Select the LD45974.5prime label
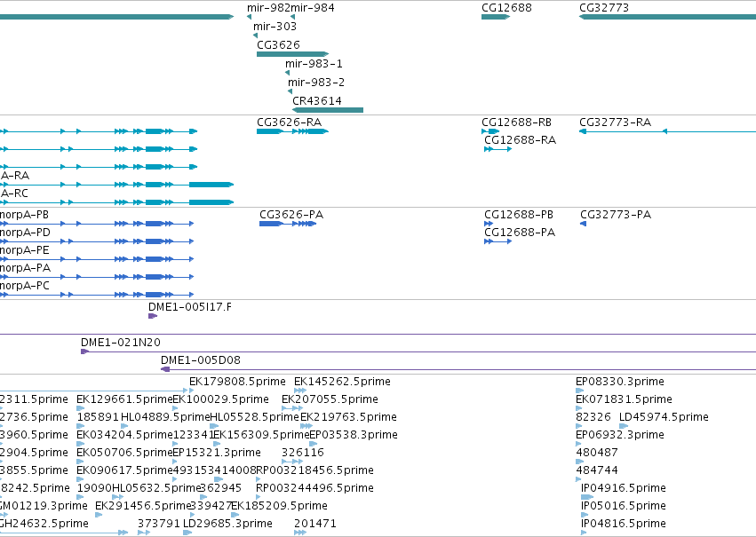The image size is (756, 537). [x=664, y=417]
